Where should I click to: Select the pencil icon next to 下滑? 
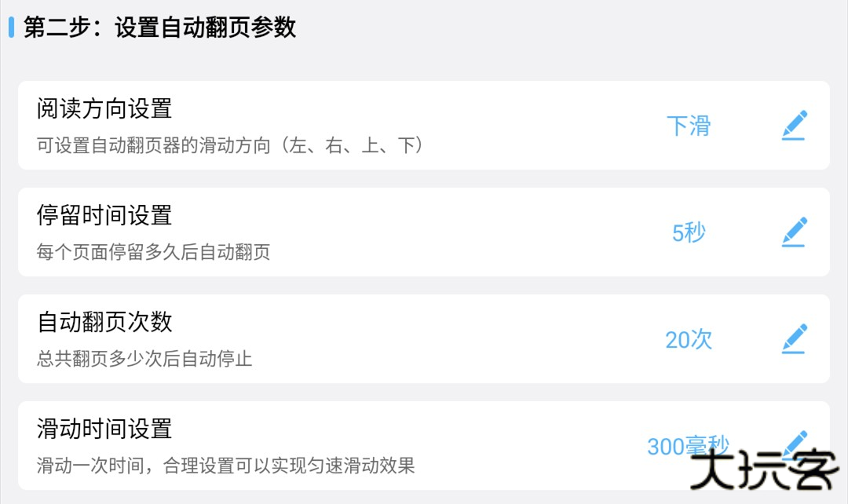[795, 124]
